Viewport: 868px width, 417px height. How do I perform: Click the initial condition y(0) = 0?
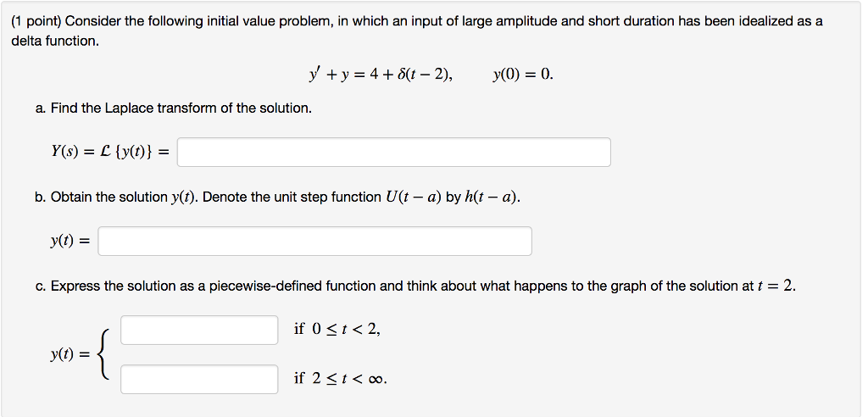[x=522, y=75]
